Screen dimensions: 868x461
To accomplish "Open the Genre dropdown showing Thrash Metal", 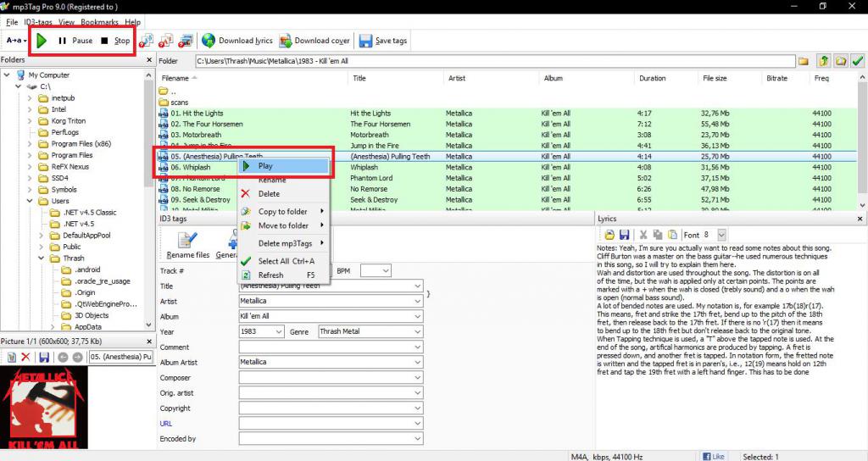I will tap(417, 331).
